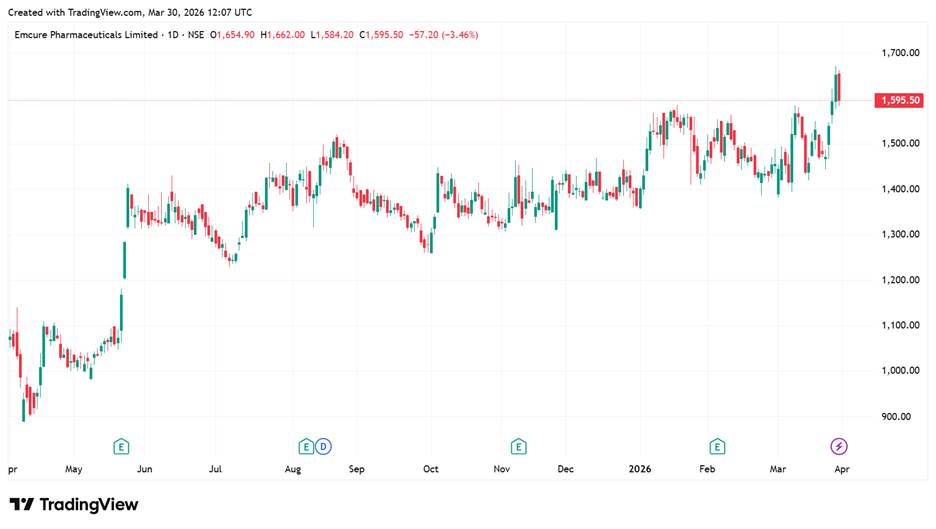936x529 pixels.
Task: Click the red last candle at chart top right
Action: point(838,86)
